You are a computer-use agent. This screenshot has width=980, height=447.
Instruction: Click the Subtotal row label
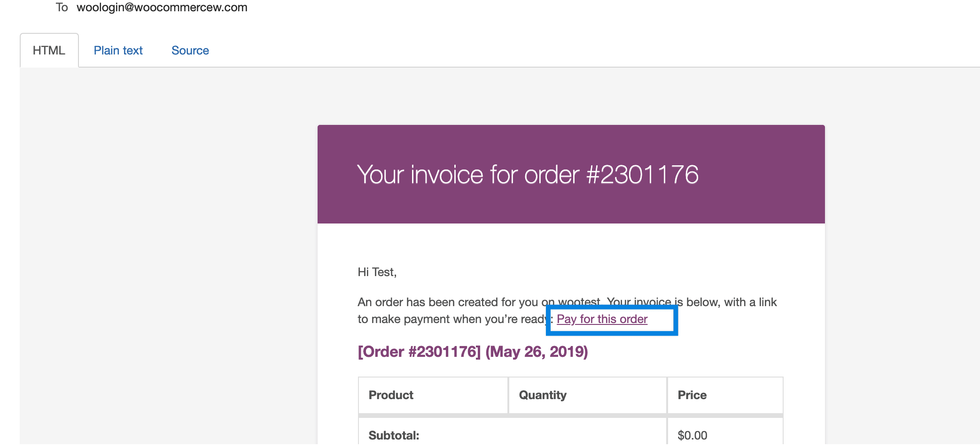[394, 435]
